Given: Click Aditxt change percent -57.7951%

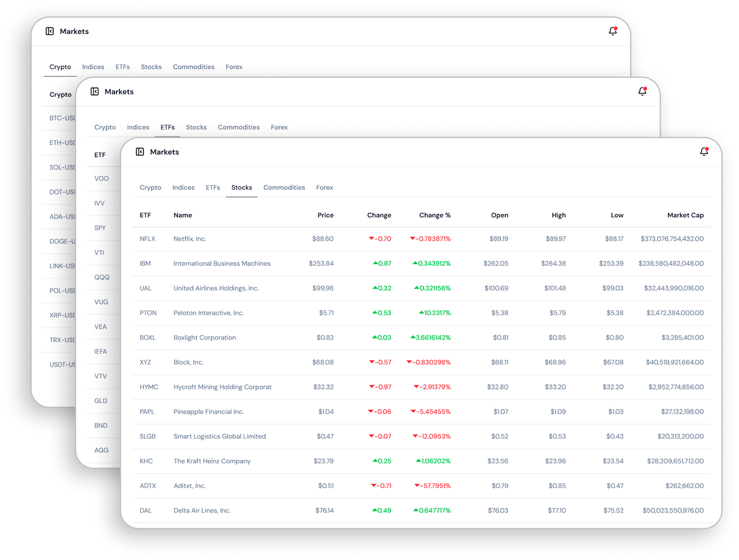Looking at the screenshot, I should (432, 486).
